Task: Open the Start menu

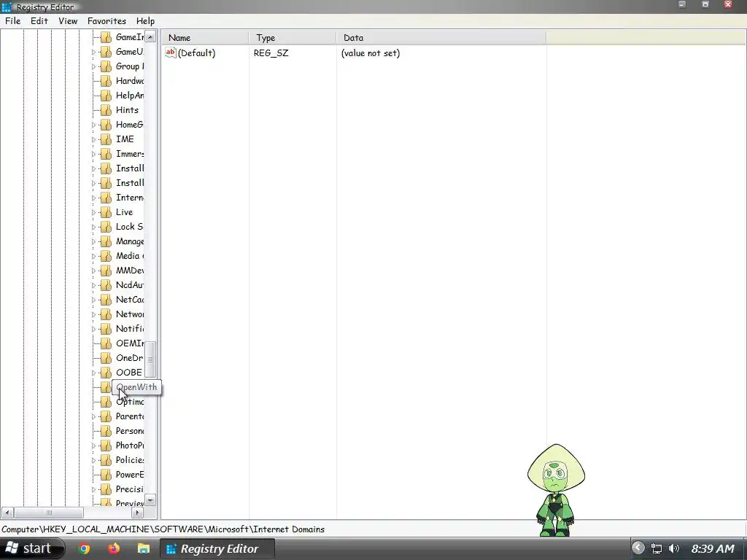Action: point(31,548)
